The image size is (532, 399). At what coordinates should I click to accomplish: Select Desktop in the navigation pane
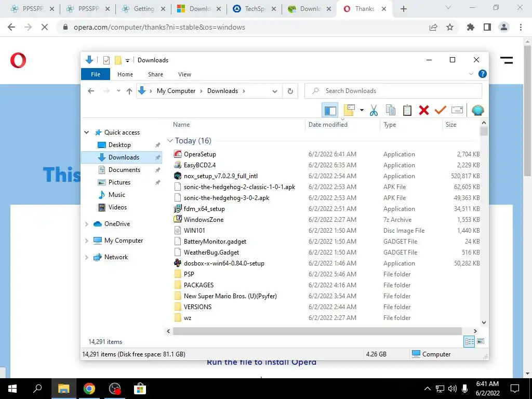[119, 145]
